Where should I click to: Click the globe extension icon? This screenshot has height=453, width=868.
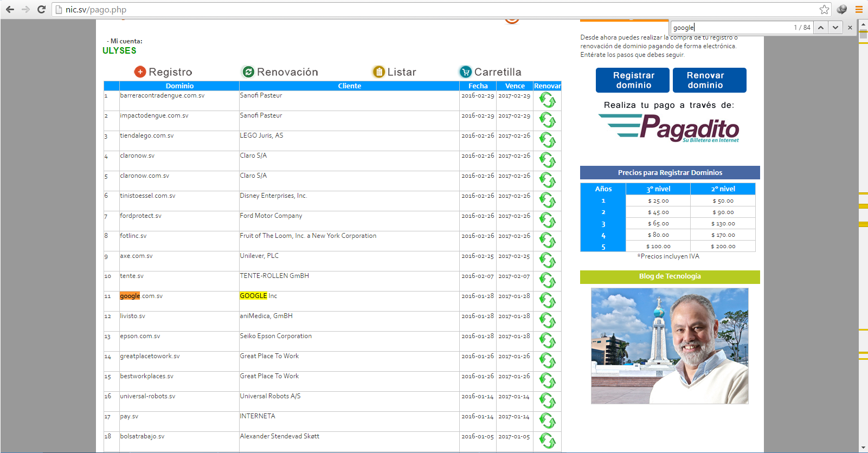click(842, 9)
